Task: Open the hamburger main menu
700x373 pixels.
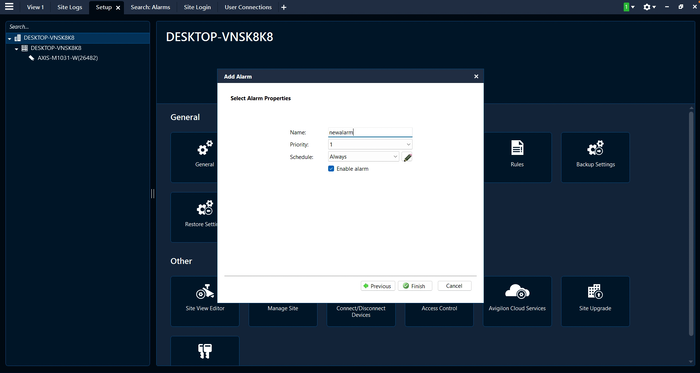Action: [9, 7]
